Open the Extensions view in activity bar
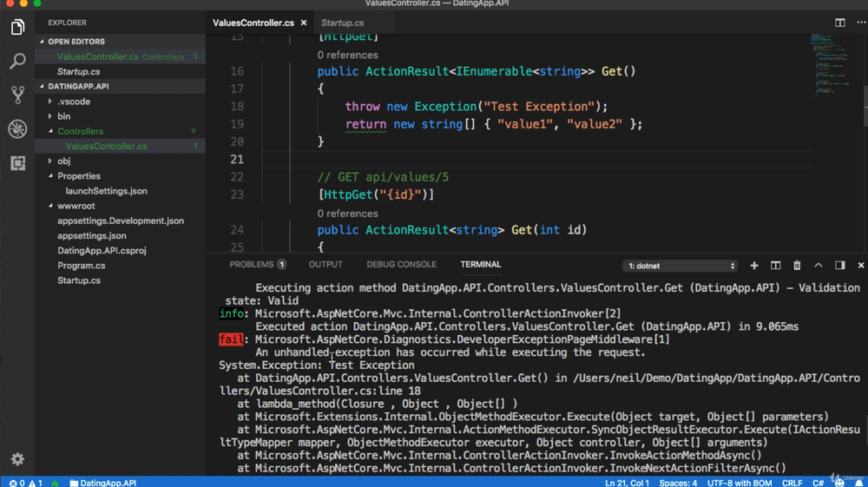868x487 pixels. 17,163
